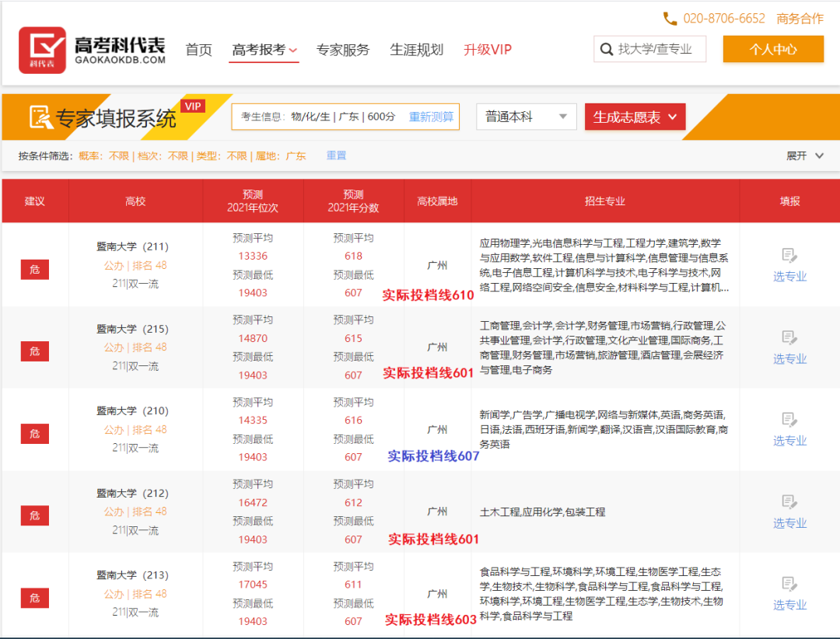Click predicted rank 13336
The width and height of the screenshot is (840, 639).
pyautogui.click(x=253, y=256)
